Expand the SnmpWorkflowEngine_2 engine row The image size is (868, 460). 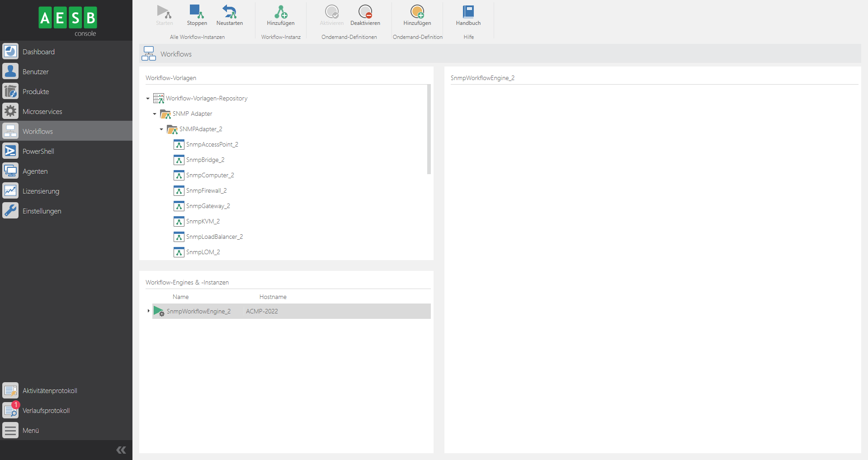(148, 311)
